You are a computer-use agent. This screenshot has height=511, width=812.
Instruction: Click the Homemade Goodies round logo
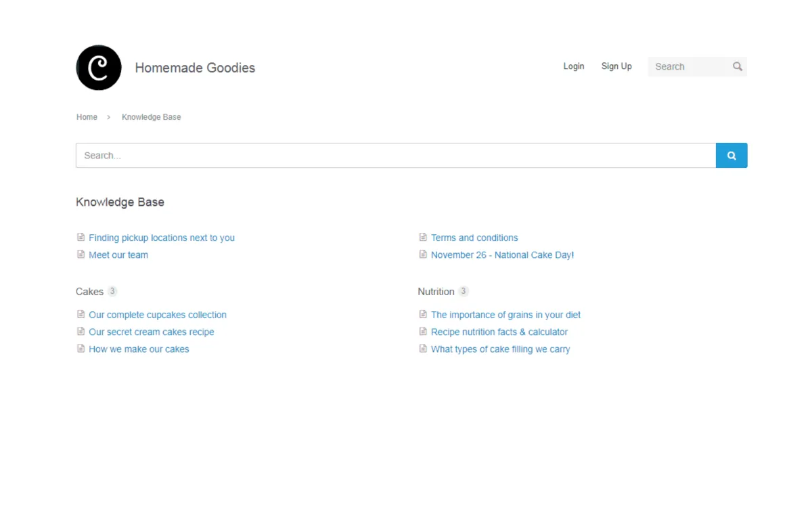pos(99,68)
